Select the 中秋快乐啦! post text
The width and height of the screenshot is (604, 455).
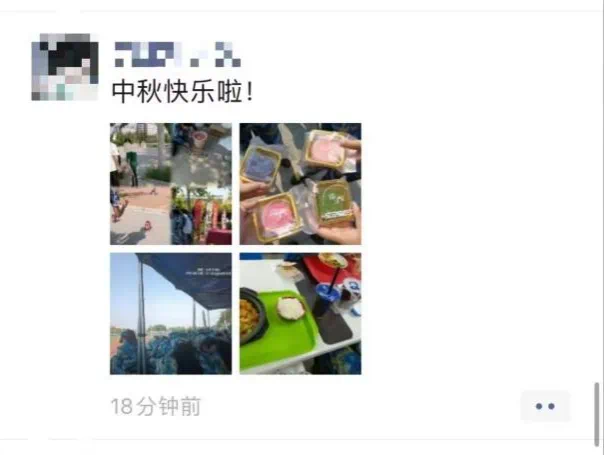pos(183,91)
